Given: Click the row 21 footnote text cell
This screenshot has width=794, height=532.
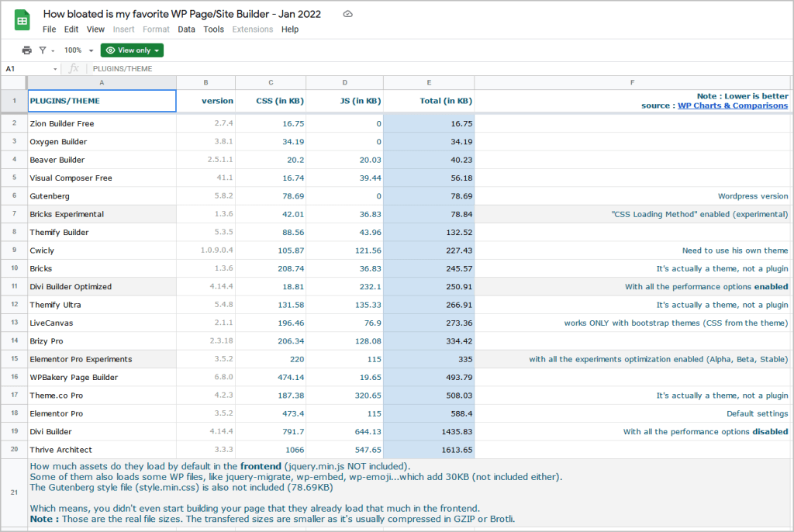Looking at the screenshot, I should [x=409, y=492].
